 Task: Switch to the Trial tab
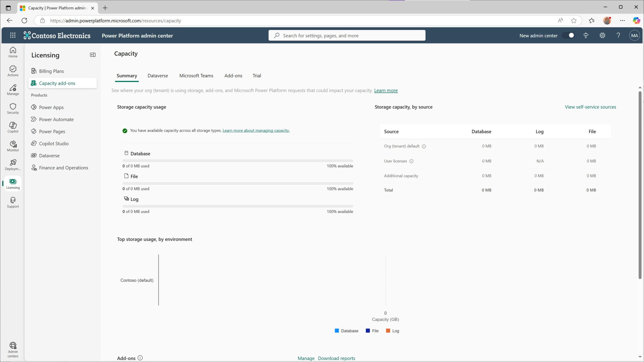257,76
